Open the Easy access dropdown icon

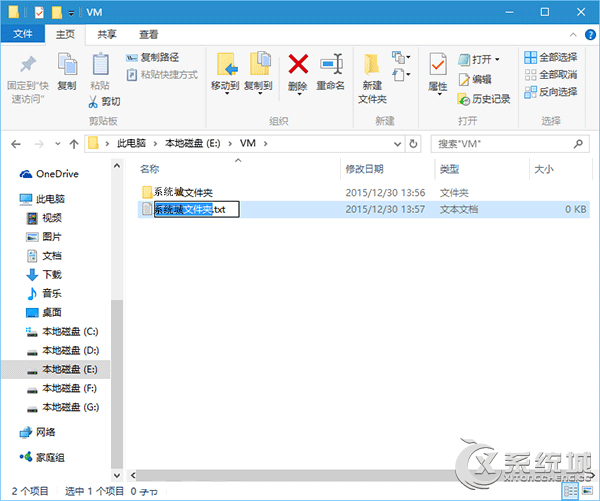(401, 74)
